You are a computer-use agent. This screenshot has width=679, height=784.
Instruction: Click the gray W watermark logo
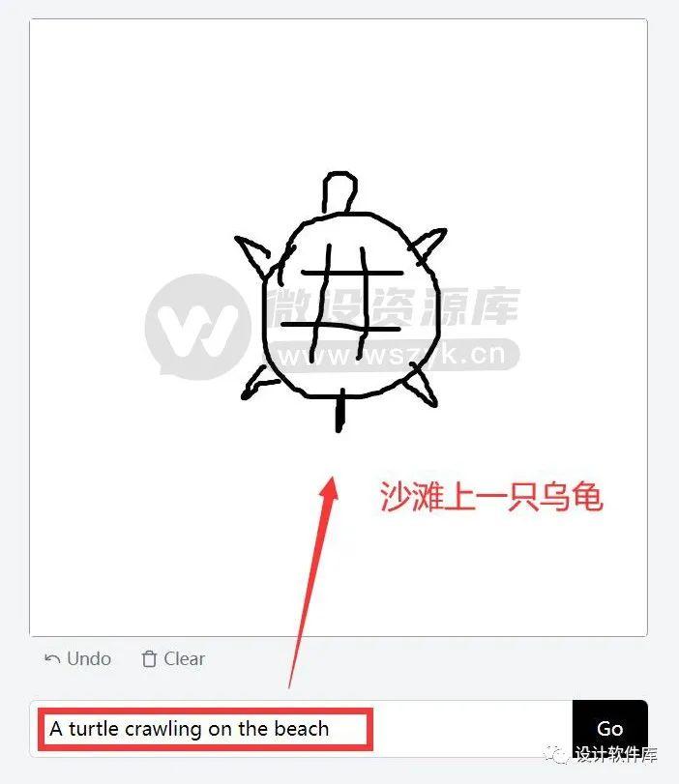pos(197,327)
